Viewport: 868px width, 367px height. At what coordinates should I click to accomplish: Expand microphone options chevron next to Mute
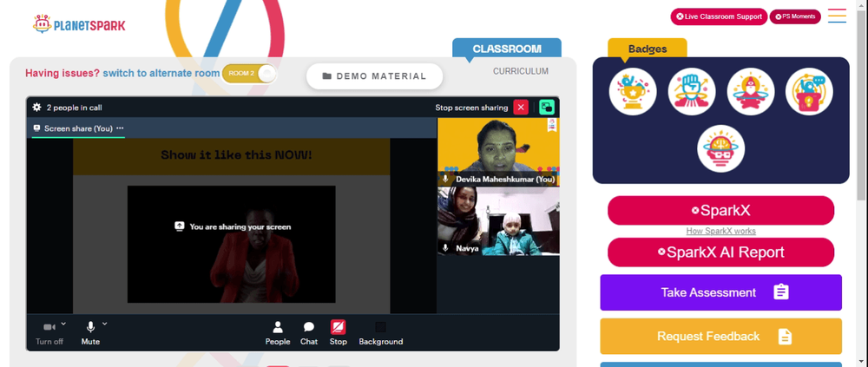click(105, 324)
